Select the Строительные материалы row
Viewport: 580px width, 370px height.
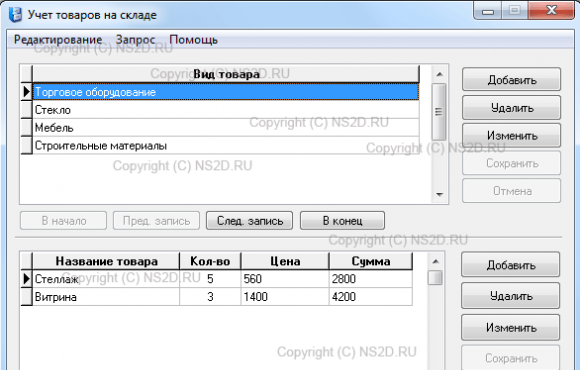pos(226,145)
